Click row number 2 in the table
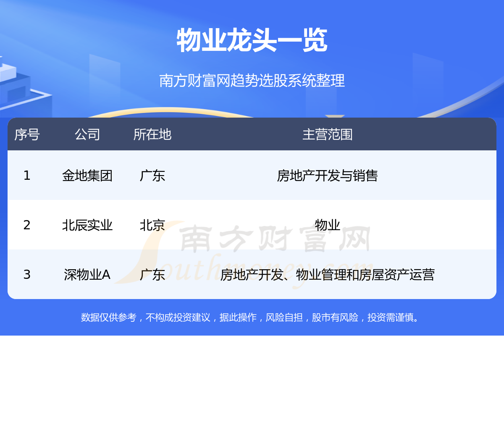Screen dimensions: 504x441 point(27,225)
